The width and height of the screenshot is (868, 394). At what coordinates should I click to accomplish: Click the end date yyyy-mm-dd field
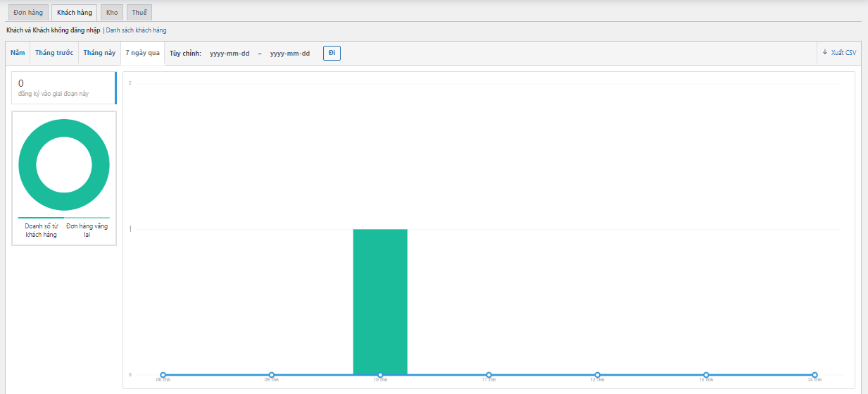coord(290,54)
